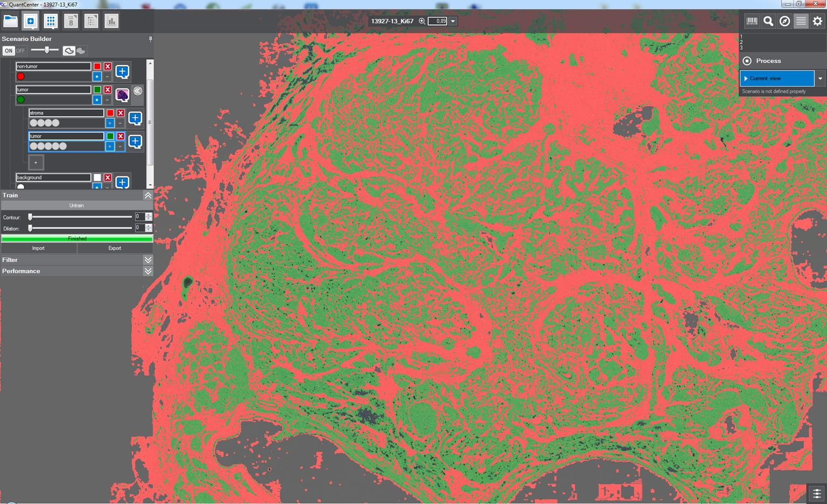Edit the stroma class name field
This screenshot has height=504, width=827.
tap(66, 113)
